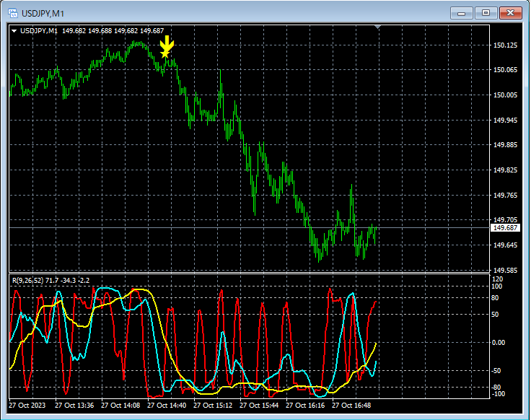Viewport: 531px width, 420px height.
Task: Click the yellow star signal marker
Action: pos(165,54)
